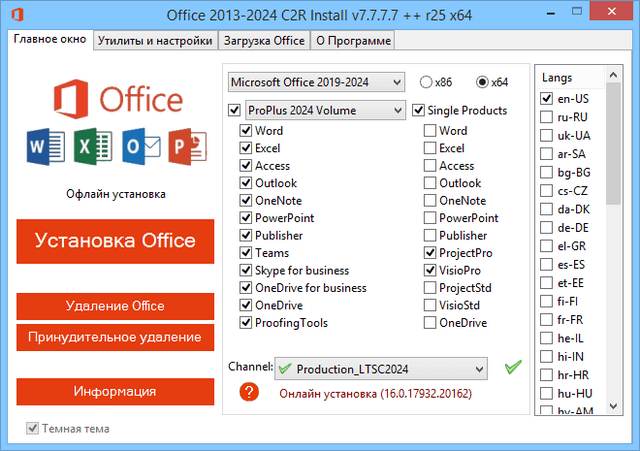The height and width of the screenshot is (451, 640).
Task: Click the Outlook icon in the logo
Action: (137, 150)
